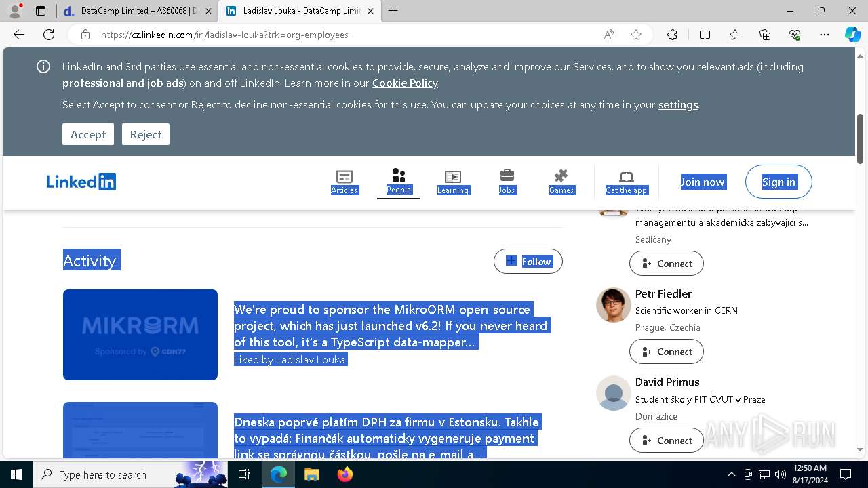The image size is (868, 488).
Task: Open the tab actions menu icon
Action: click(41, 11)
